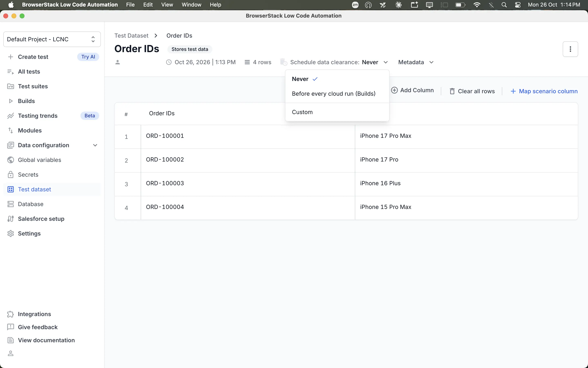Click the View documentation icon

click(10, 340)
